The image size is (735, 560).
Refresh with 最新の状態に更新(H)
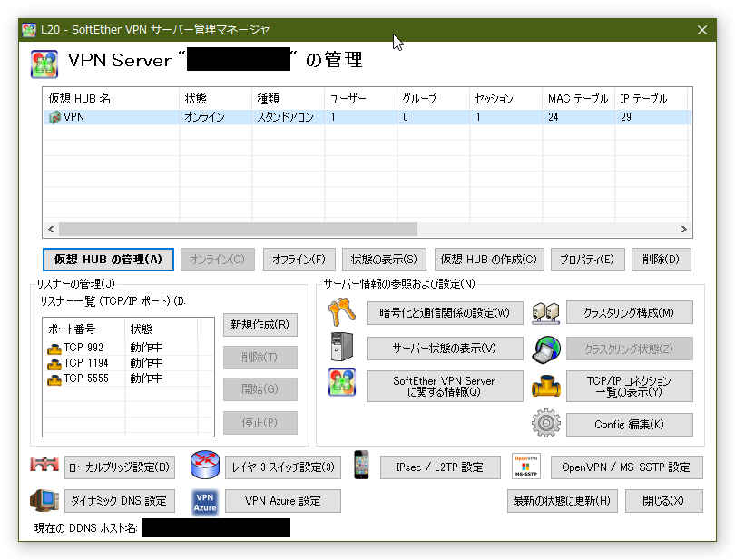563,501
